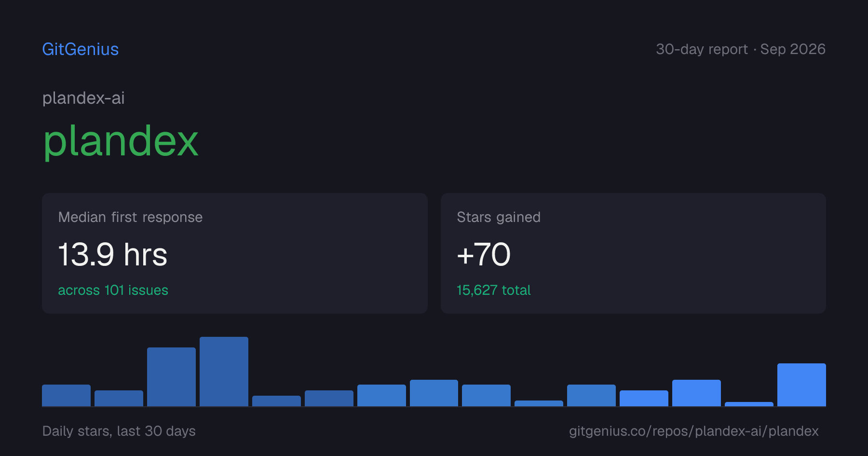Click the 30-day report Sep 2026 label
Image resolution: width=868 pixels, height=456 pixels.
(x=741, y=49)
